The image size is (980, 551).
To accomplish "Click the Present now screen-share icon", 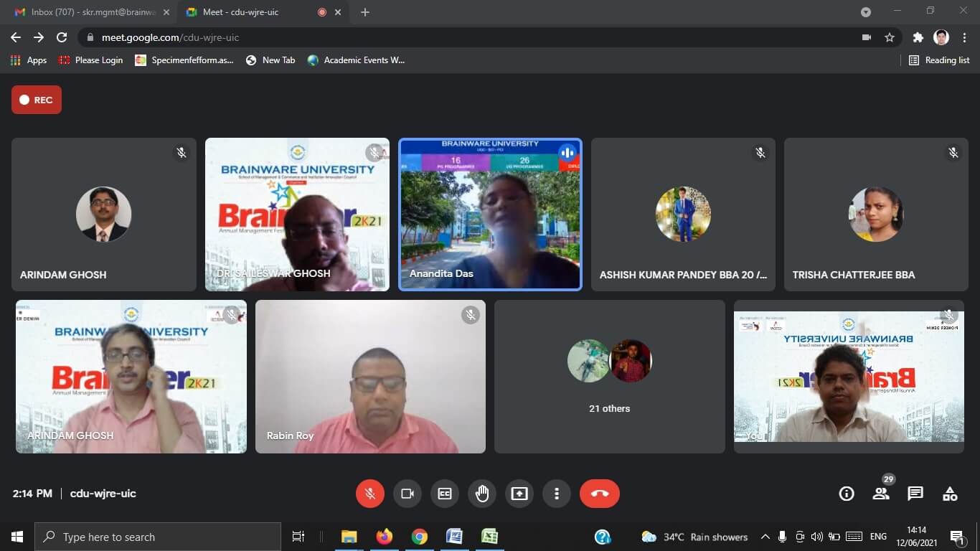I will click(519, 494).
